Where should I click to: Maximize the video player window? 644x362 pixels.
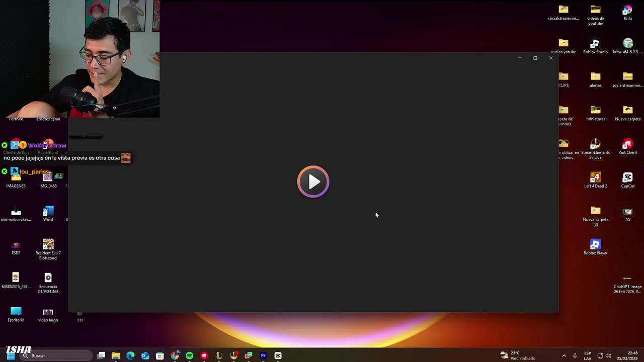(535, 58)
